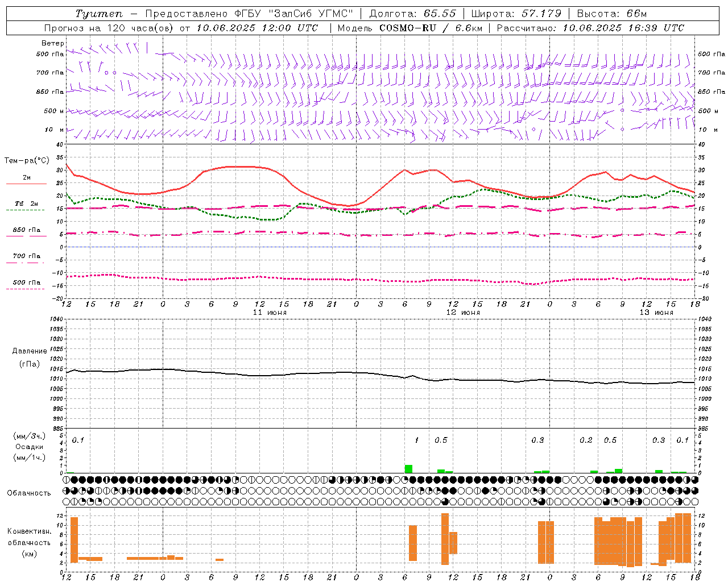Click the 700 гПа dash-dot legend entry
The height and width of the screenshot is (582, 728).
(x=26, y=256)
